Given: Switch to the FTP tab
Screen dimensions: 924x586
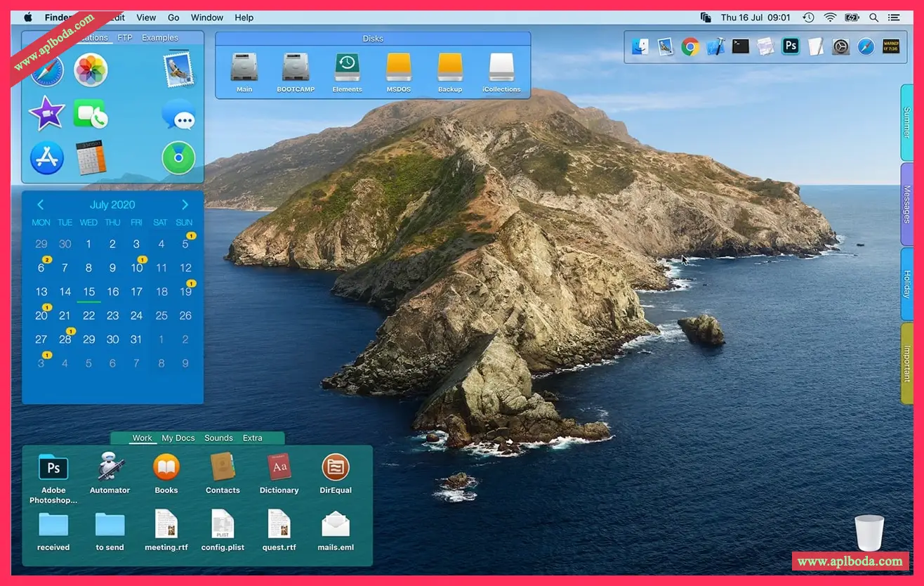Looking at the screenshot, I should point(124,38).
